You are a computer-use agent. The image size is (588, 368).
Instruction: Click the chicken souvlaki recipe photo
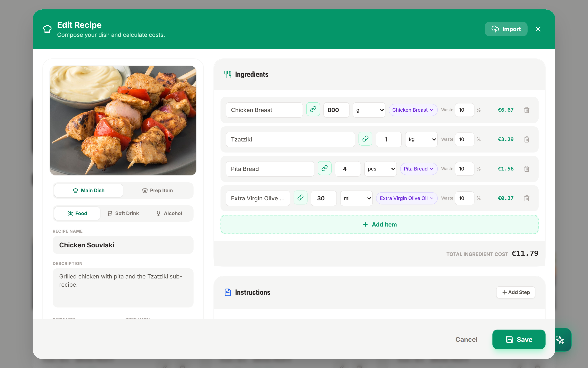click(123, 120)
